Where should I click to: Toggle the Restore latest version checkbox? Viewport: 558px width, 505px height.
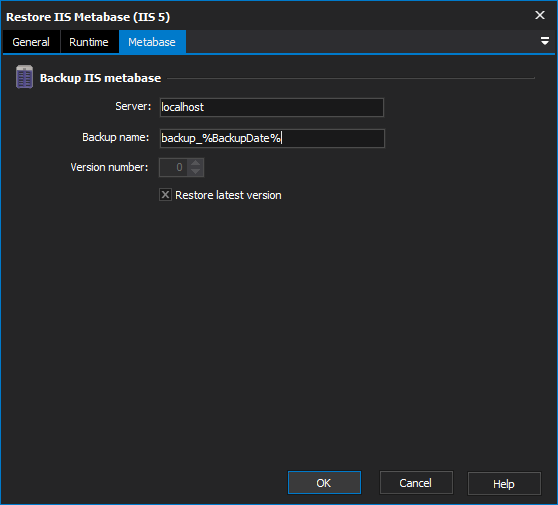tap(165, 195)
